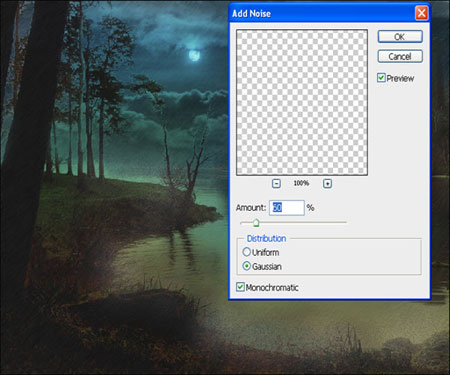Image resolution: width=450 pixels, height=375 pixels.
Task: Cancel the Add Noise filter
Action: click(400, 56)
